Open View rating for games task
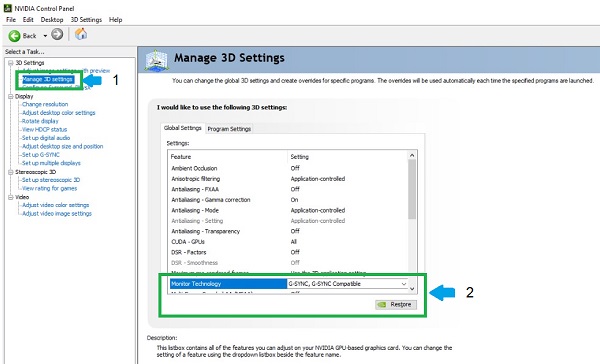The height and width of the screenshot is (364, 600). coord(49,188)
